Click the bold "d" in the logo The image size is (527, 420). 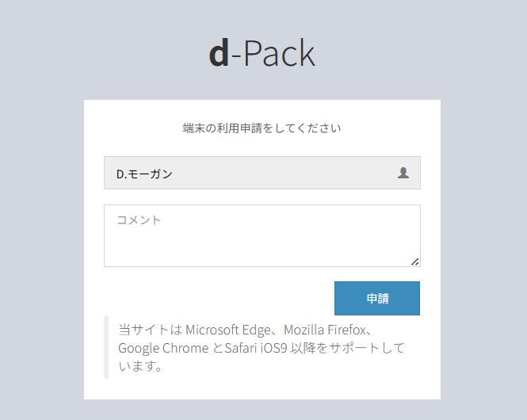coord(219,52)
